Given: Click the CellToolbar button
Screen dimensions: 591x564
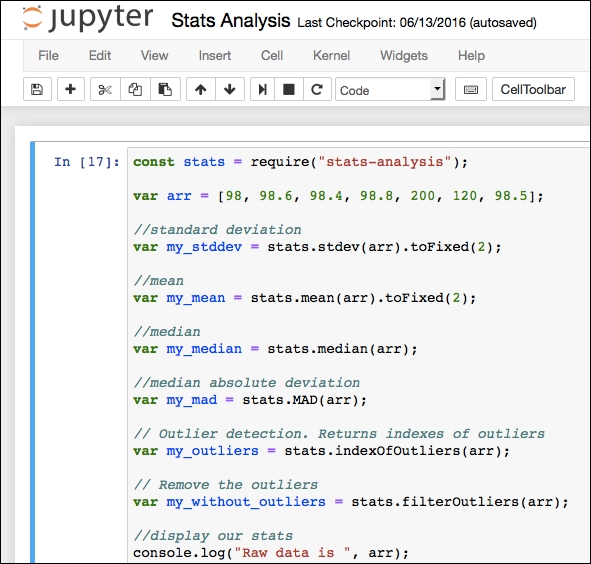Looking at the screenshot, I should [533, 89].
